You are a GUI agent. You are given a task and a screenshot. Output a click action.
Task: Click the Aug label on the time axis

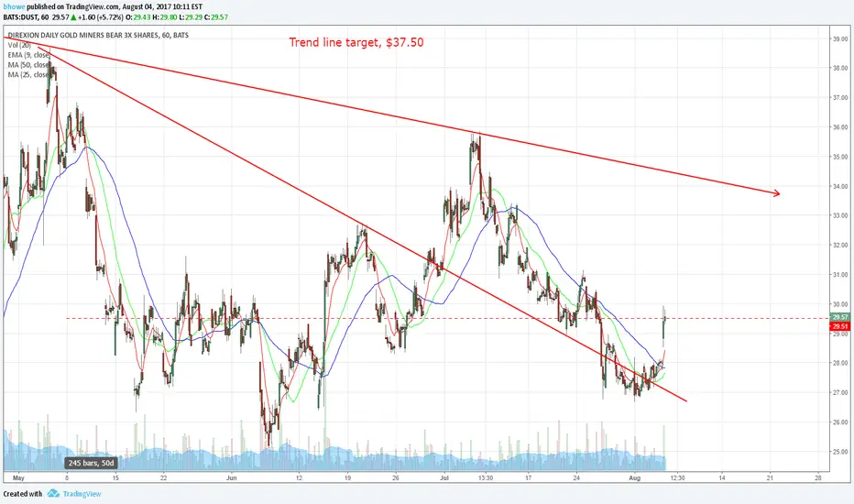coord(634,477)
